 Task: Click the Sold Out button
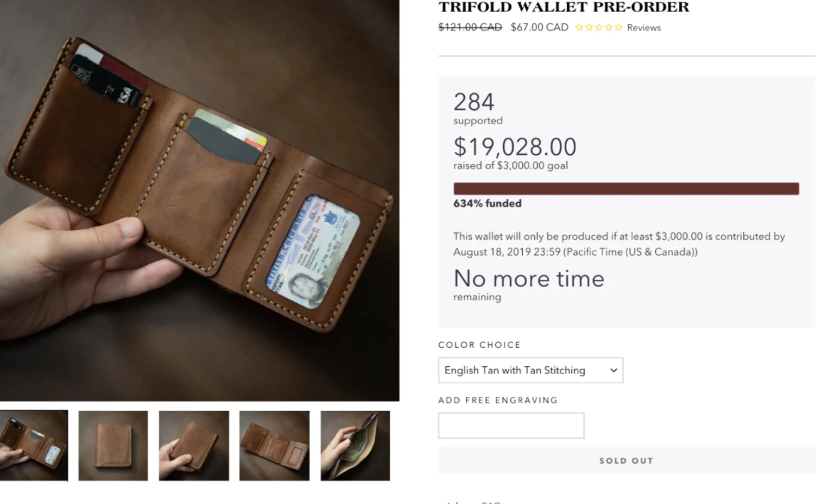[627, 461]
